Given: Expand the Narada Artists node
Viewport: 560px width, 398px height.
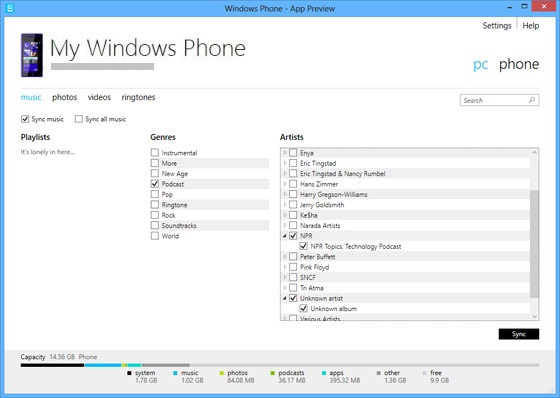Looking at the screenshot, I should tap(285, 225).
